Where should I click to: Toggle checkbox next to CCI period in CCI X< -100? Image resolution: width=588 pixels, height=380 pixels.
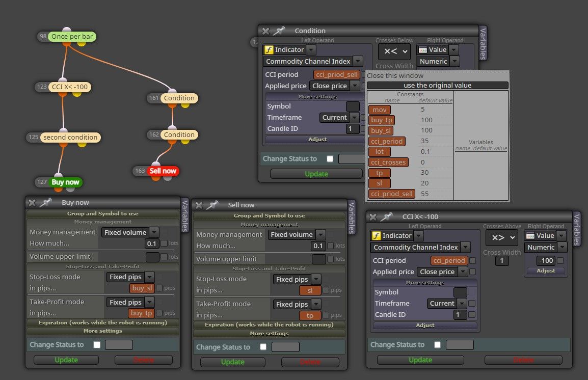472,260
